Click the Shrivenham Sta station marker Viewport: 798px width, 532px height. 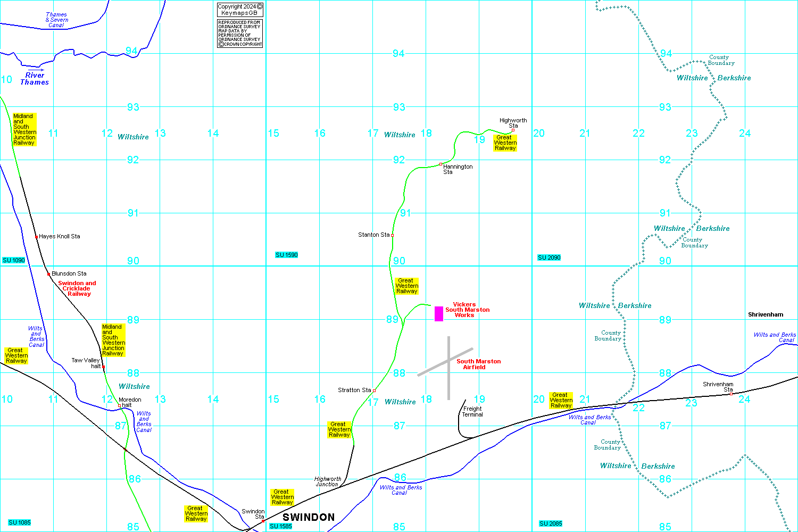click(x=731, y=394)
